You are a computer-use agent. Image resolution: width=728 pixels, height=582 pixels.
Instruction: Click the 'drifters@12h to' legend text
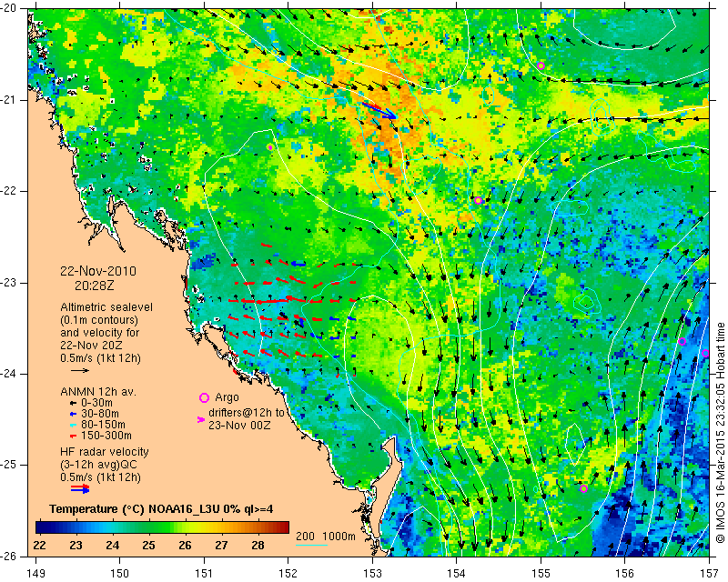[x=246, y=413]
